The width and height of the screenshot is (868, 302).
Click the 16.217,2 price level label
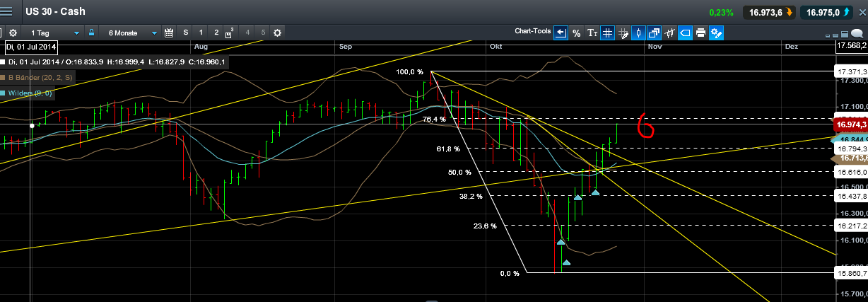[x=852, y=226]
